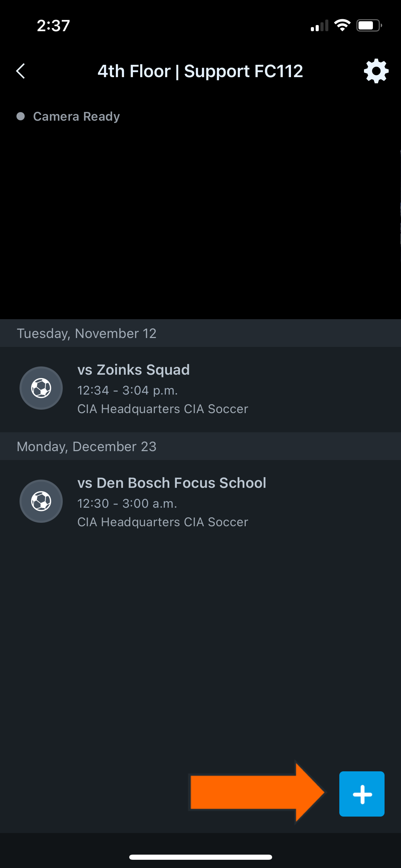Tap the 12:34 - 3:04 p.m. time label
Screen dimensions: 401x868
[x=127, y=390]
